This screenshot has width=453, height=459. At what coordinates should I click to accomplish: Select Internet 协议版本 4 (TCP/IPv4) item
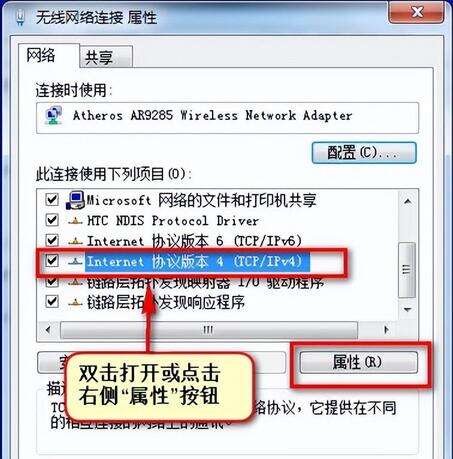pos(198,261)
